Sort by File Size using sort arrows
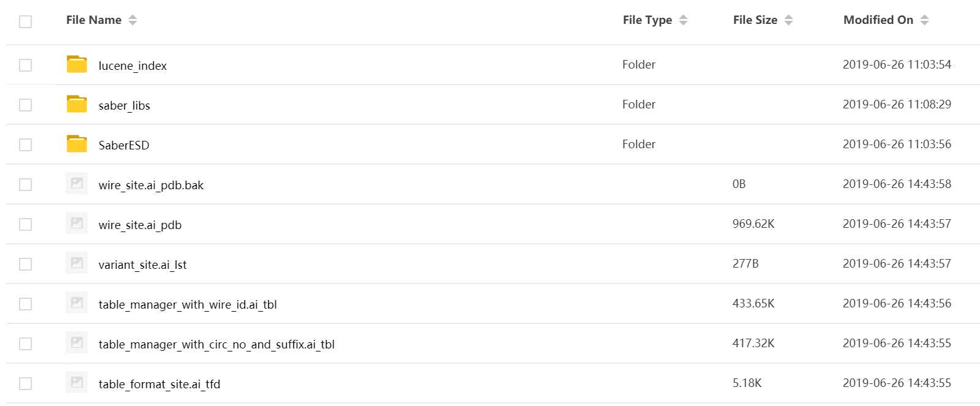Viewport: 980px width, 406px height. [789, 20]
